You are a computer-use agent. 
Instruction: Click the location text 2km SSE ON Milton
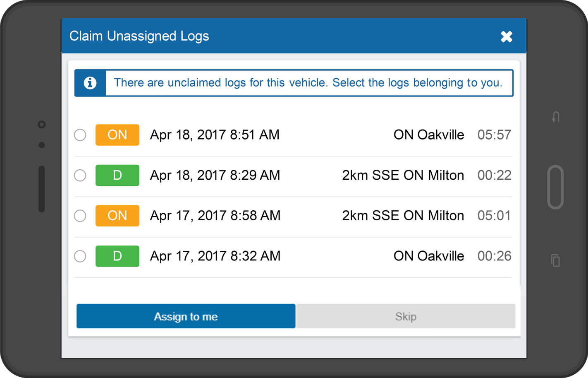pos(403,175)
